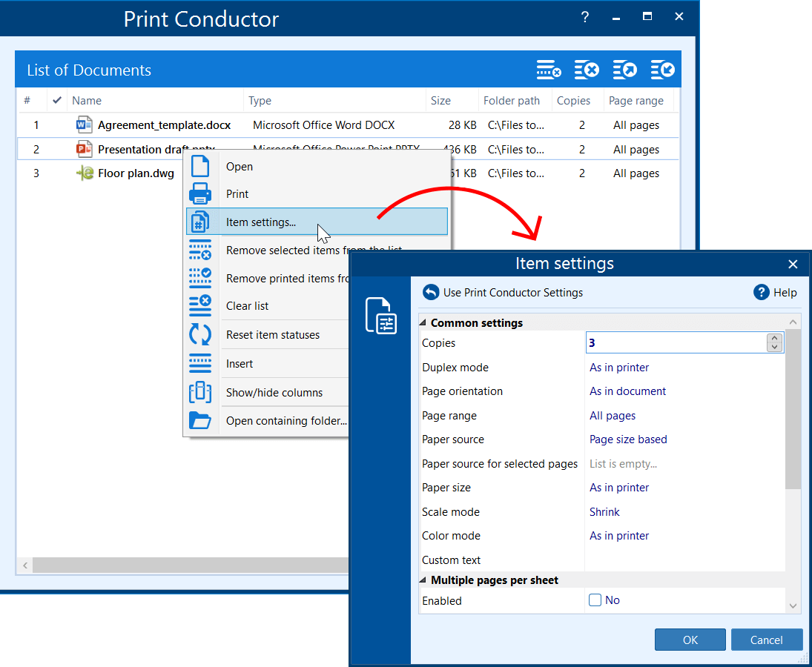Click the Open containing folder icon

point(200,421)
